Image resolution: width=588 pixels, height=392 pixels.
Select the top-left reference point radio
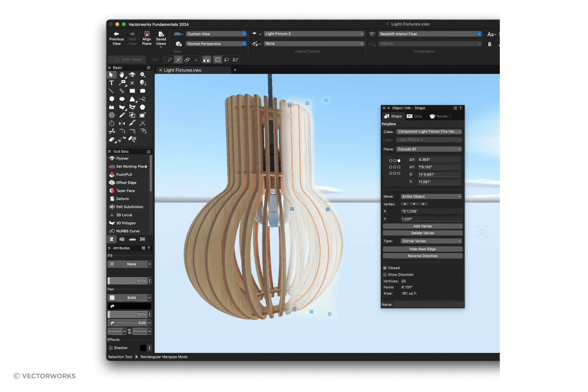(x=391, y=161)
